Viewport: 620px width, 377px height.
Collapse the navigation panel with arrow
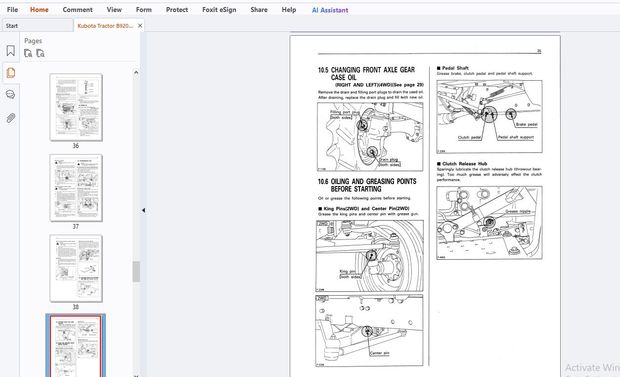point(143,210)
